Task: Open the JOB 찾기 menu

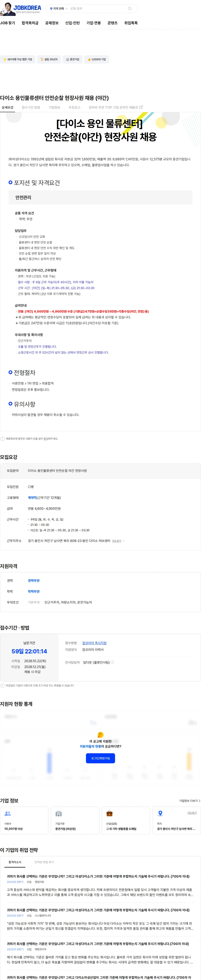Action: [x=8, y=23]
